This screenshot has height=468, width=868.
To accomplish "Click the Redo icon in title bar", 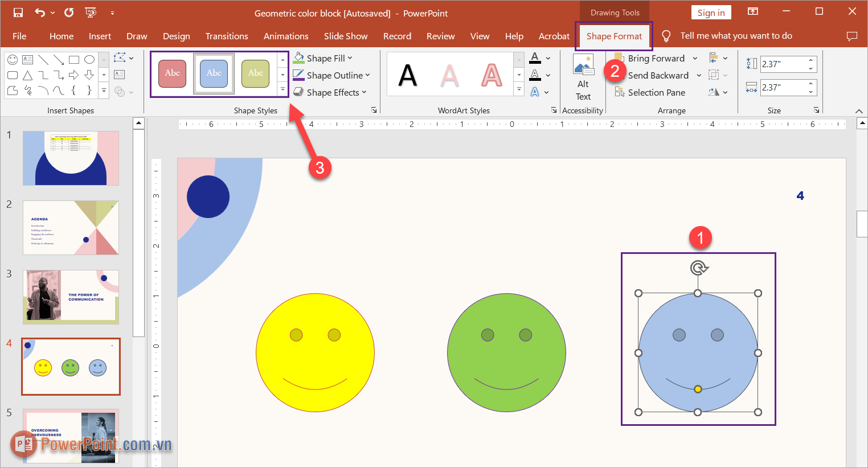I will pos(69,13).
